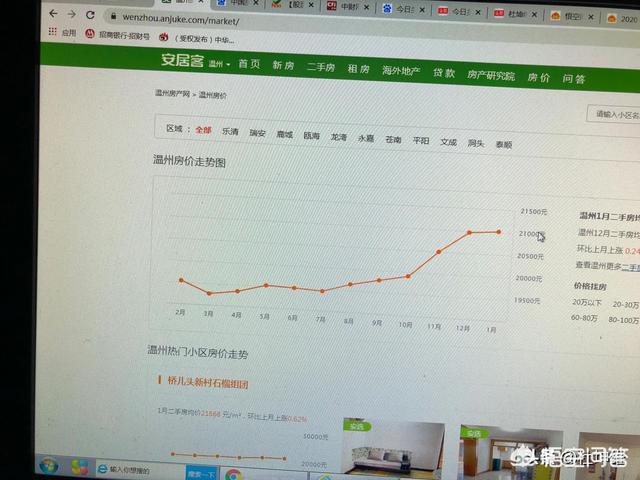Open the sofa room listing photo

point(393,448)
